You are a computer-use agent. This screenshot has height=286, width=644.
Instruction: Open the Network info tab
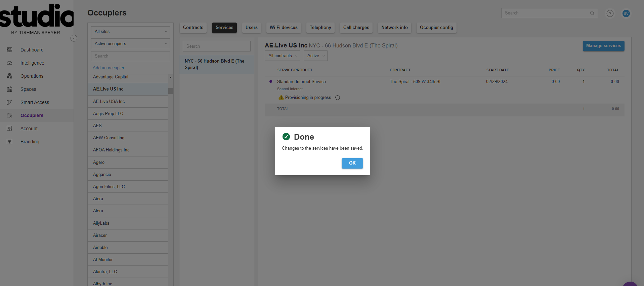(x=394, y=28)
